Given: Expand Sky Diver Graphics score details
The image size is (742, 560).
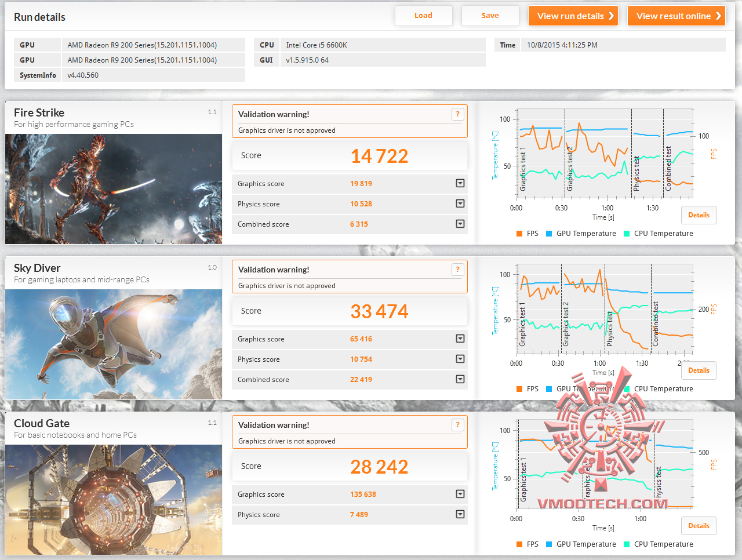Looking at the screenshot, I should 460,339.
